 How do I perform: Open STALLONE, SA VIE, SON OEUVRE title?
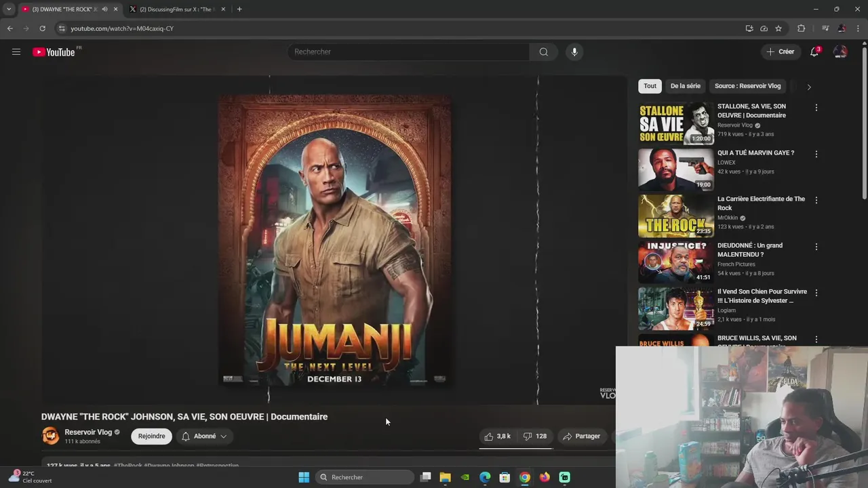coord(751,110)
